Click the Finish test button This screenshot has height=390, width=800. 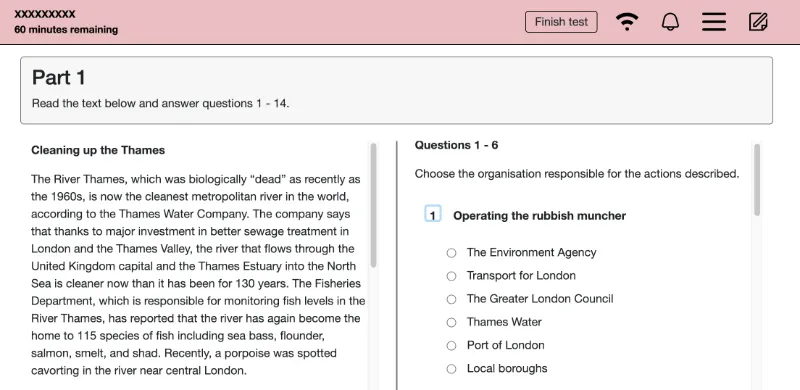click(561, 22)
